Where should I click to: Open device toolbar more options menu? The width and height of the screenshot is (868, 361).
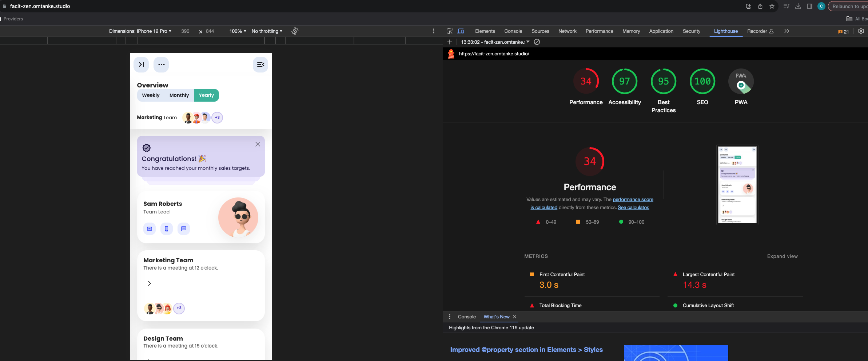(x=434, y=31)
